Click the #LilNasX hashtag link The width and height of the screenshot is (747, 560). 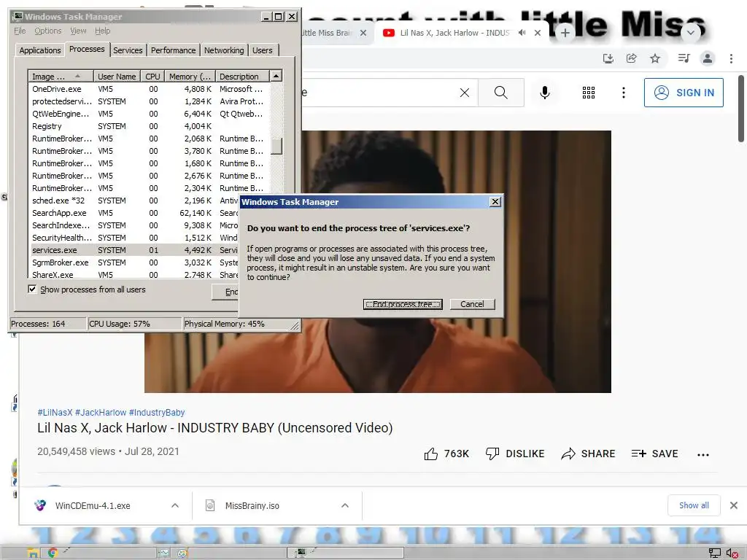coord(55,413)
